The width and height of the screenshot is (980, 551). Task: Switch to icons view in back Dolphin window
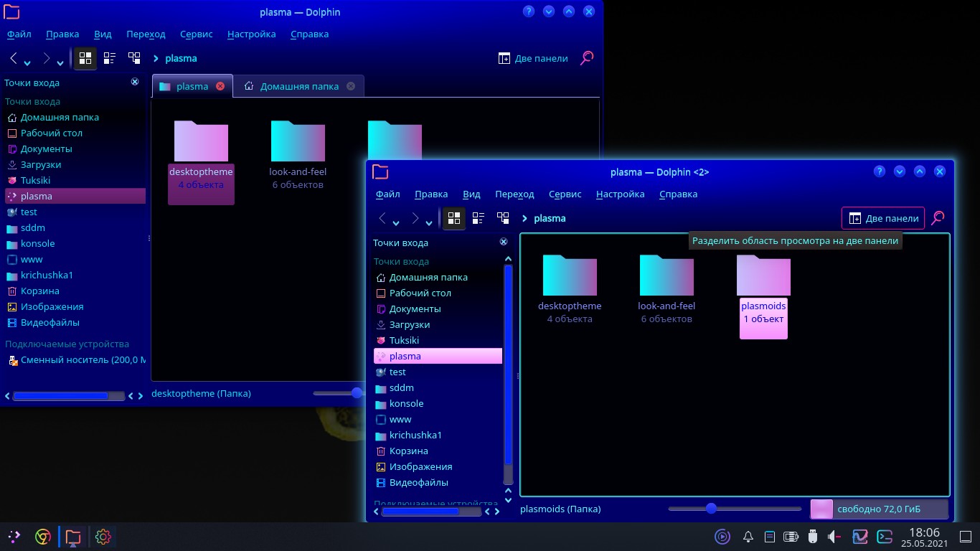pyautogui.click(x=85, y=58)
